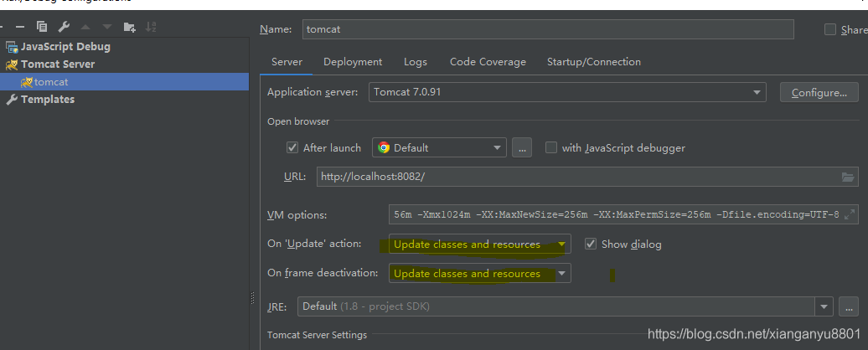This screenshot has height=350, width=868.
Task: Switch to Code Coverage tab
Action: (488, 62)
